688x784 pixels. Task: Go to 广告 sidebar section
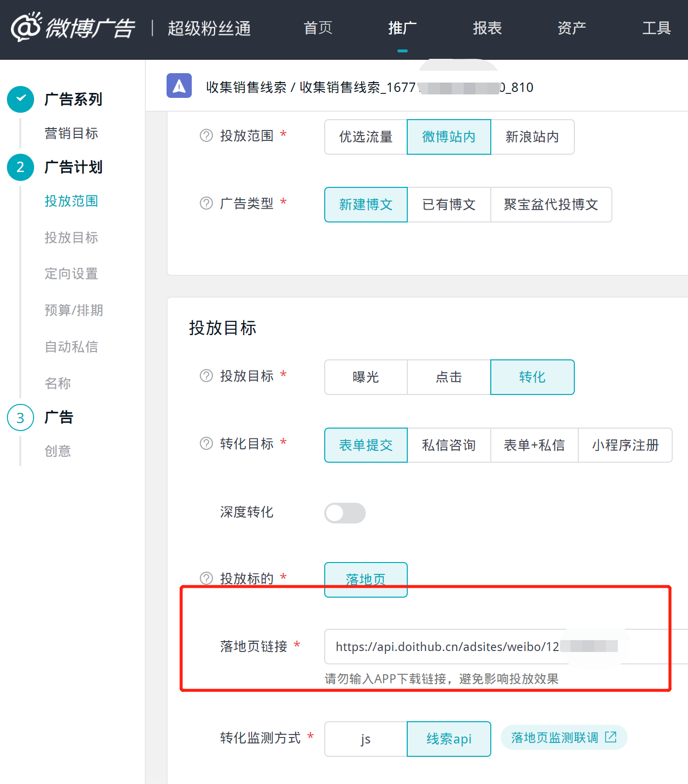click(59, 417)
